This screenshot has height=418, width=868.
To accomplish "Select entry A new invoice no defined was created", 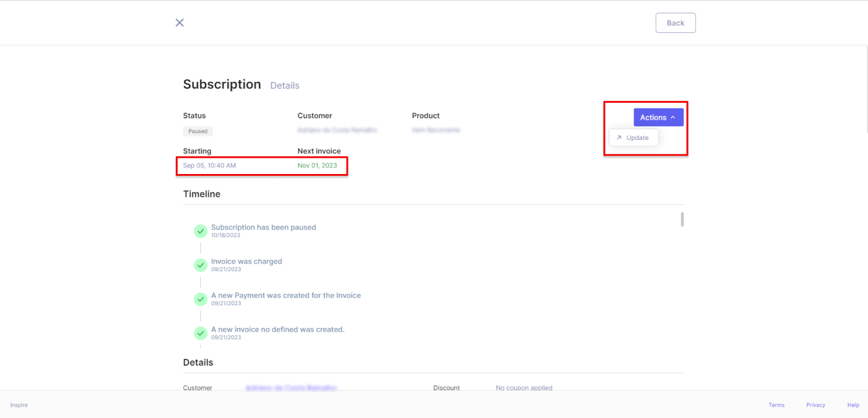I will coord(278,329).
